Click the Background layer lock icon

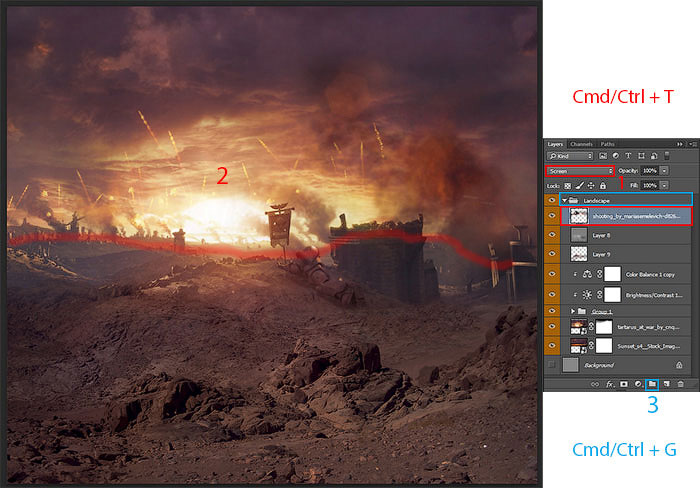679,365
